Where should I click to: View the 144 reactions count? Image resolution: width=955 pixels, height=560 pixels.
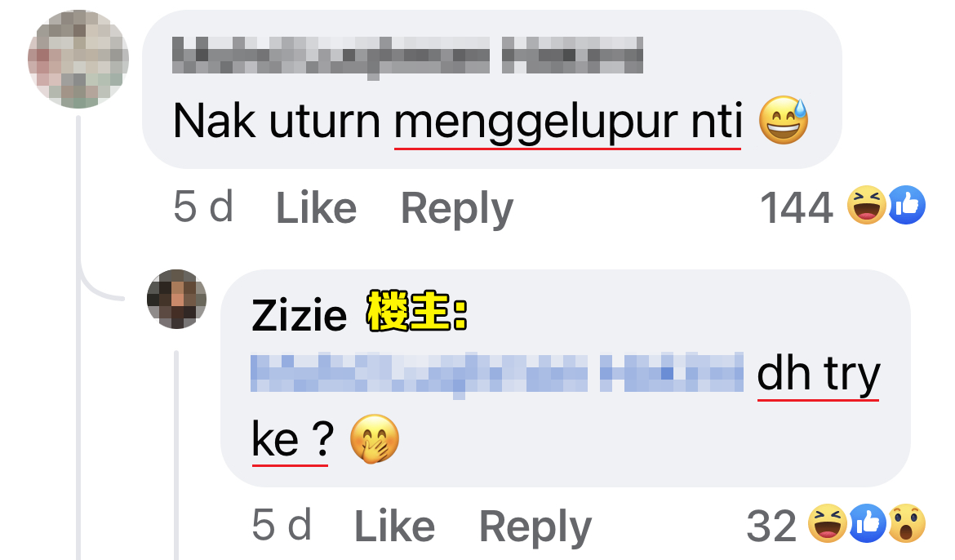(796, 208)
